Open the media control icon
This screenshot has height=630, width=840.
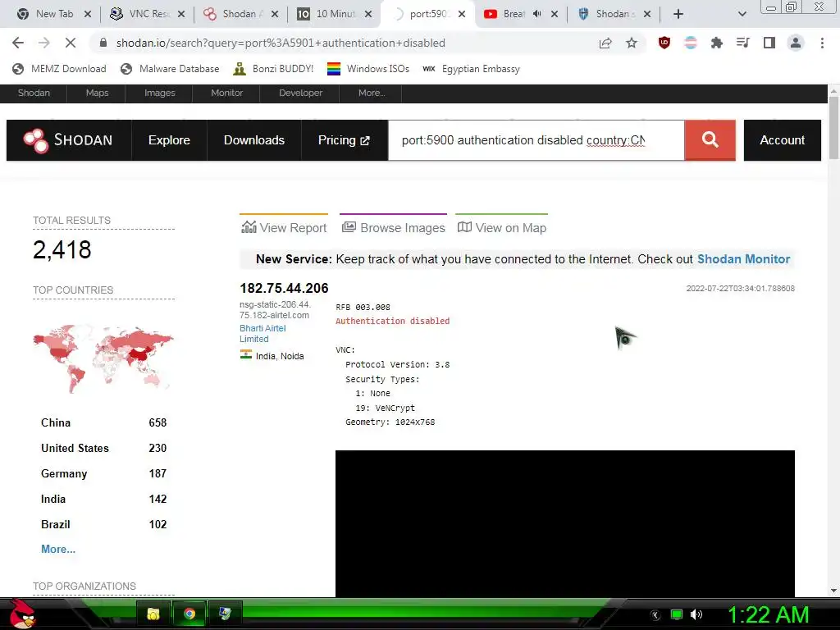pos(743,43)
